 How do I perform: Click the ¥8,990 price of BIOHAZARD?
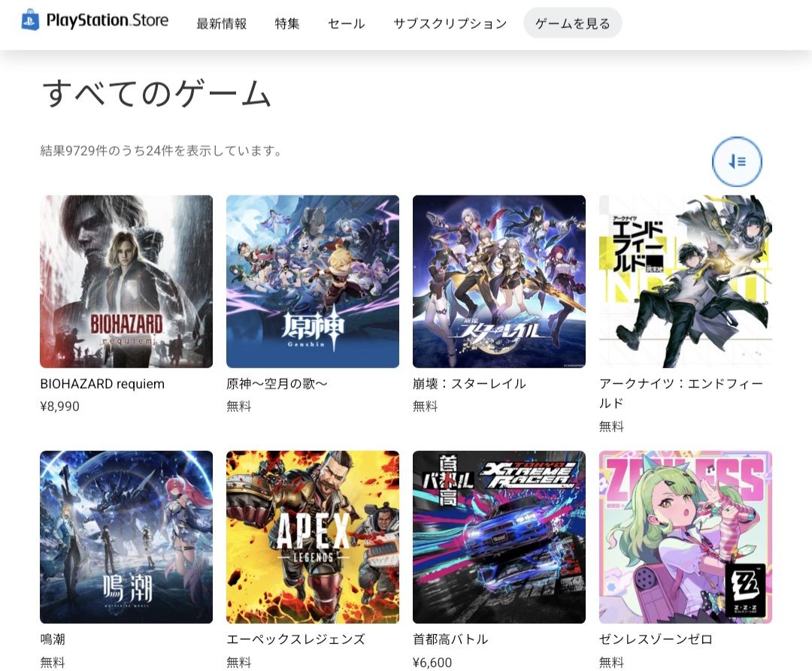59,407
